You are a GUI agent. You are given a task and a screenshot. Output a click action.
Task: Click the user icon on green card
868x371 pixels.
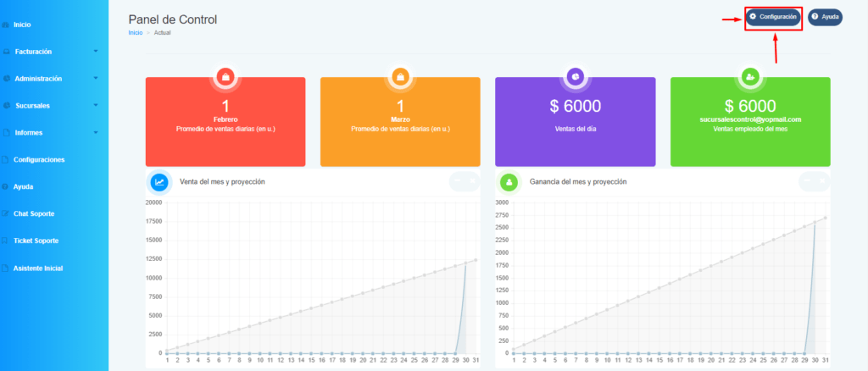750,77
